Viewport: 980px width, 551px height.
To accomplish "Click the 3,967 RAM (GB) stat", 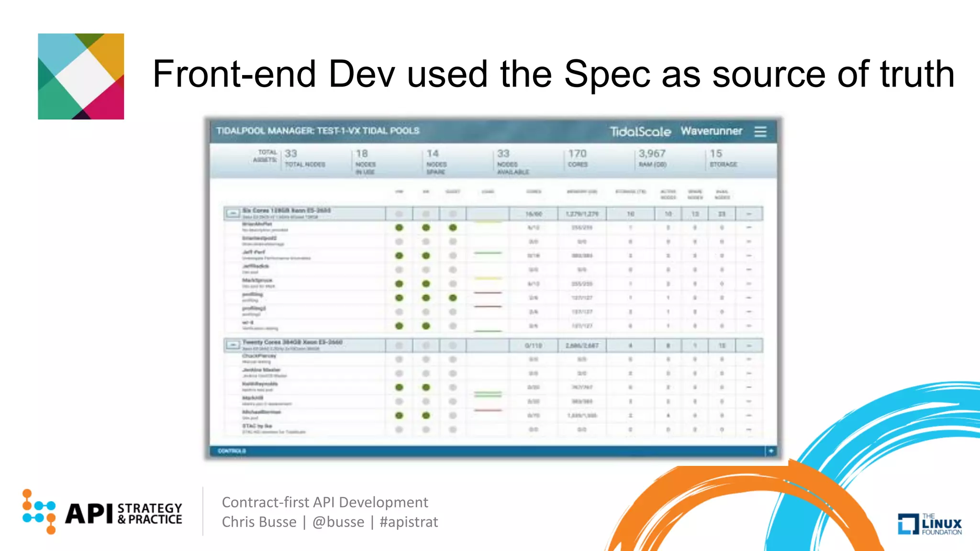I will click(x=652, y=159).
